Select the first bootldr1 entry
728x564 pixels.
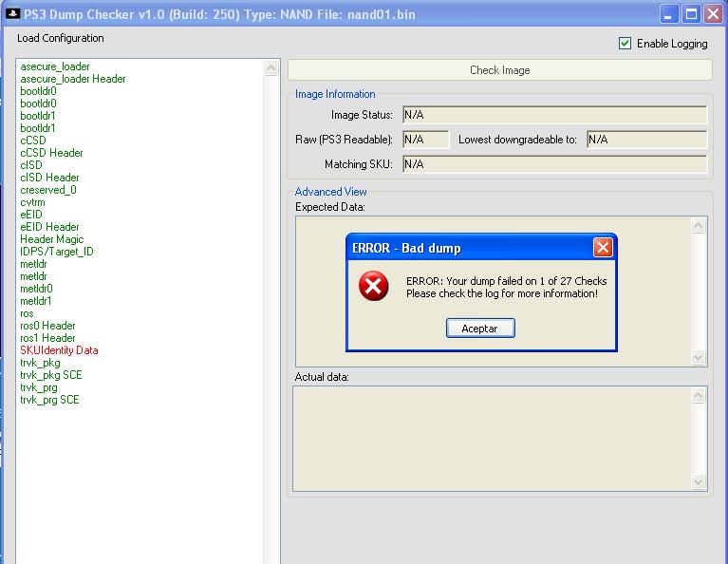pos(38,116)
